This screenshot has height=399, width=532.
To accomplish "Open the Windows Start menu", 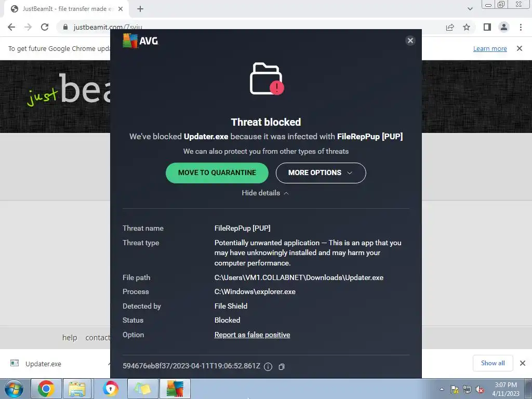I will (x=14, y=389).
